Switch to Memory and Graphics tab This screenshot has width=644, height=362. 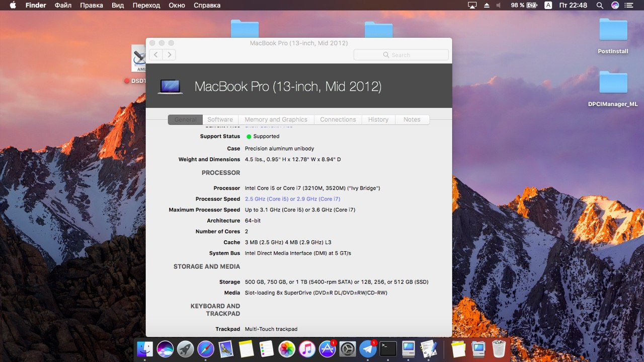click(276, 119)
